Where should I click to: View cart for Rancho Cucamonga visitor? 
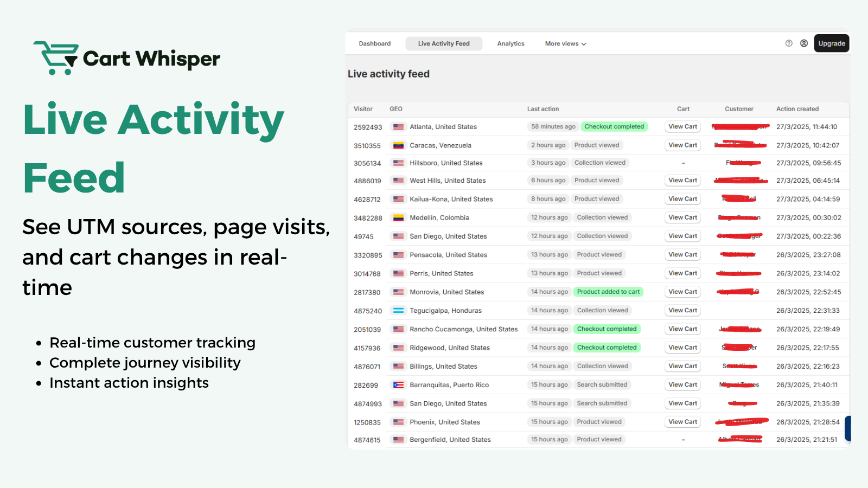click(683, 329)
